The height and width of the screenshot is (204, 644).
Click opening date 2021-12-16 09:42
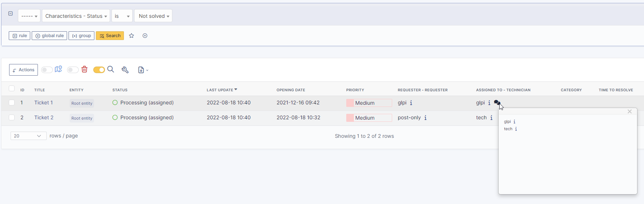click(298, 103)
